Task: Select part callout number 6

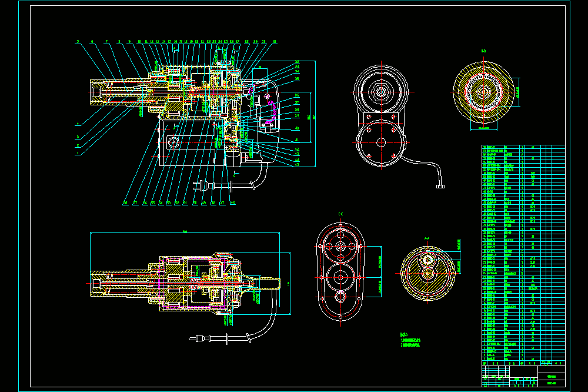Action: pyautogui.click(x=92, y=42)
